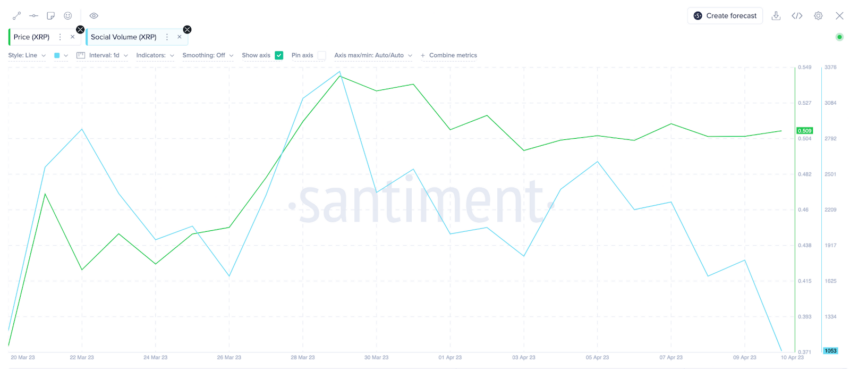Viewport: 850px width, 369px height.
Task: Expand the Smoothing: Off dropdown
Action: pos(208,55)
